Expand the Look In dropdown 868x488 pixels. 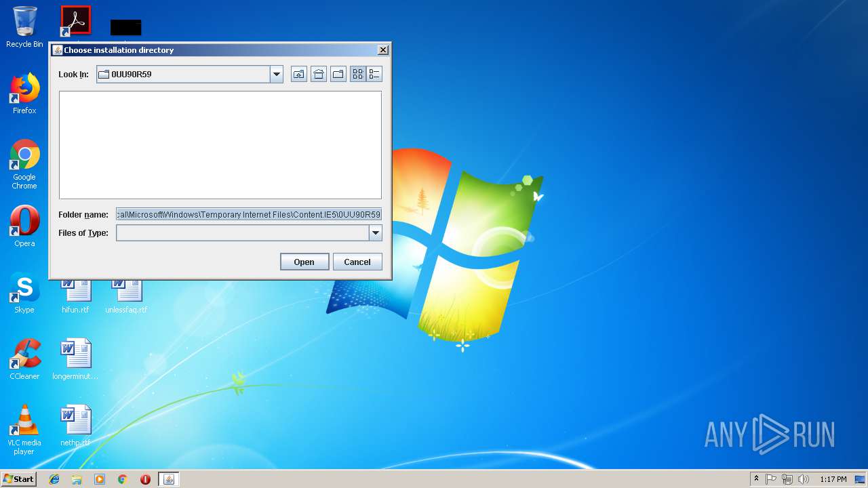pyautogui.click(x=276, y=75)
